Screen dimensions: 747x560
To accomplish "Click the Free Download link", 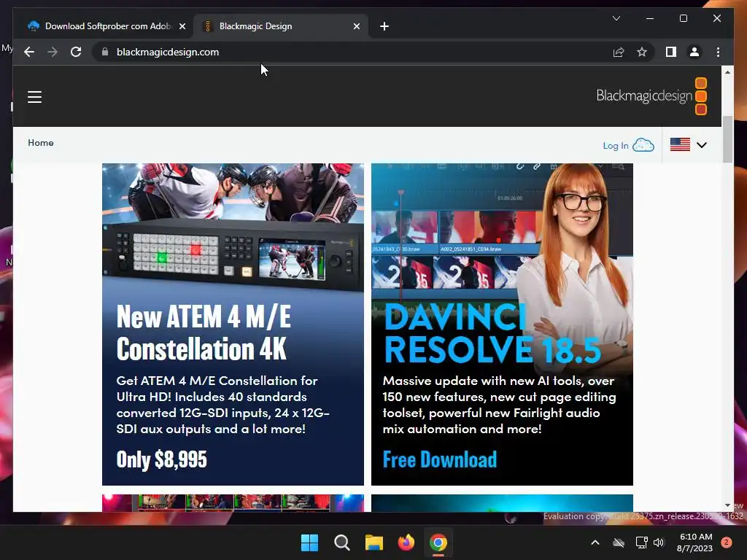I will pos(440,459).
